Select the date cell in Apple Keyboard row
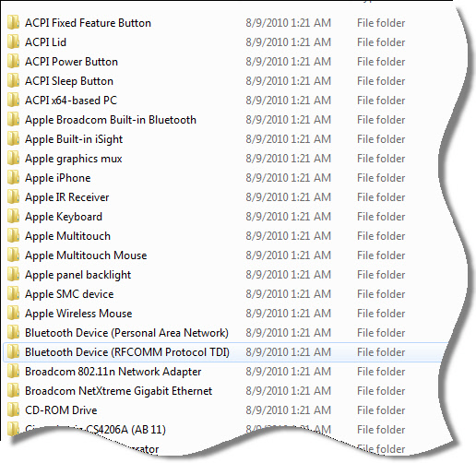 [289, 217]
